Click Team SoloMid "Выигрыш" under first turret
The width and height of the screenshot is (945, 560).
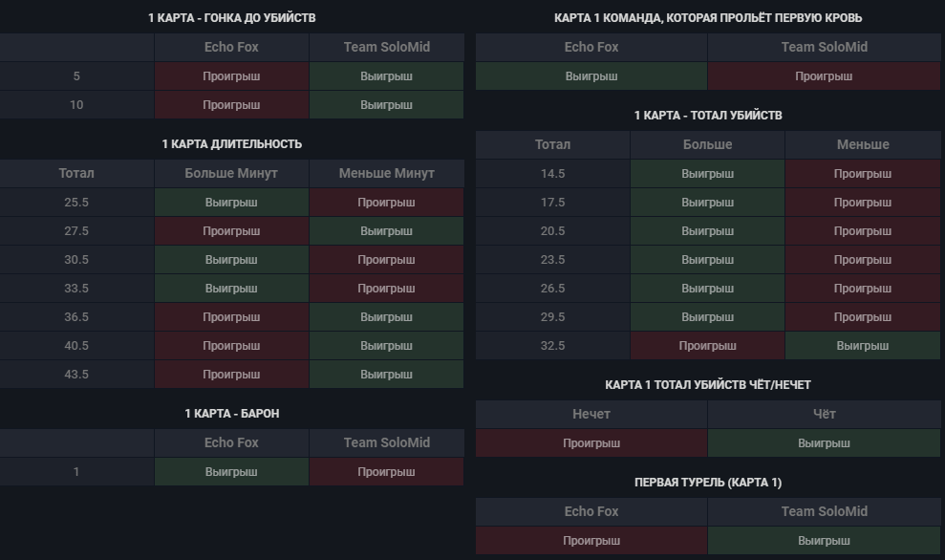(x=824, y=541)
